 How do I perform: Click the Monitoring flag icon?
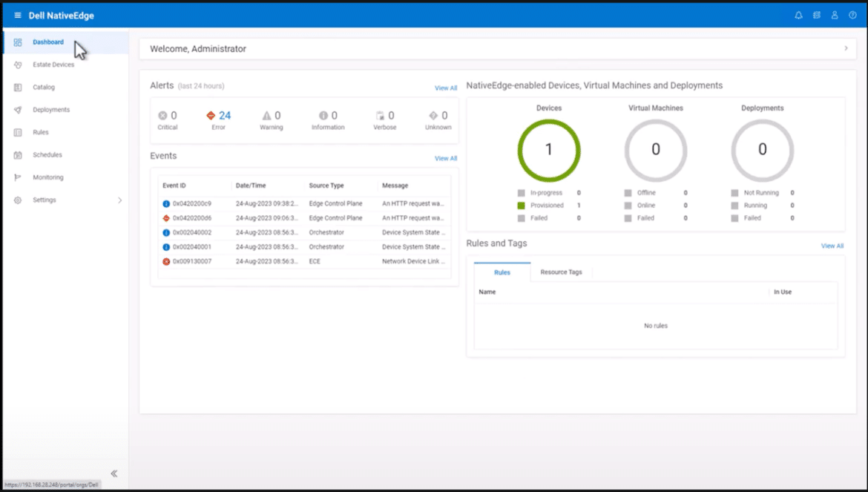pos(18,177)
